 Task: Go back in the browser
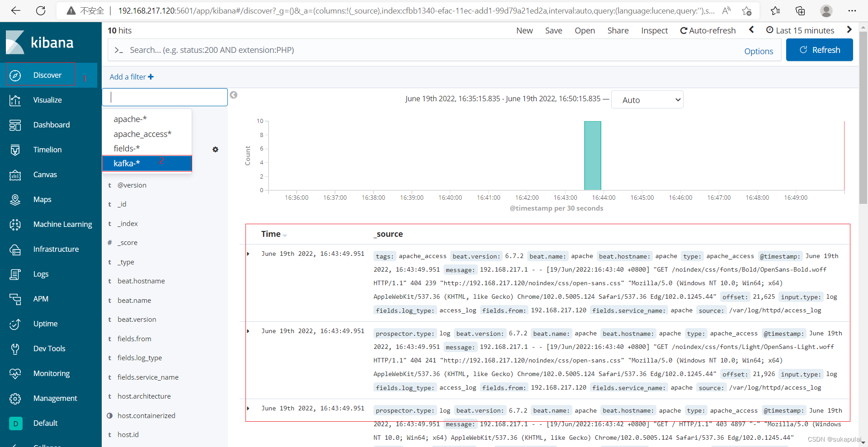pyautogui.click(x=16, y=11)
